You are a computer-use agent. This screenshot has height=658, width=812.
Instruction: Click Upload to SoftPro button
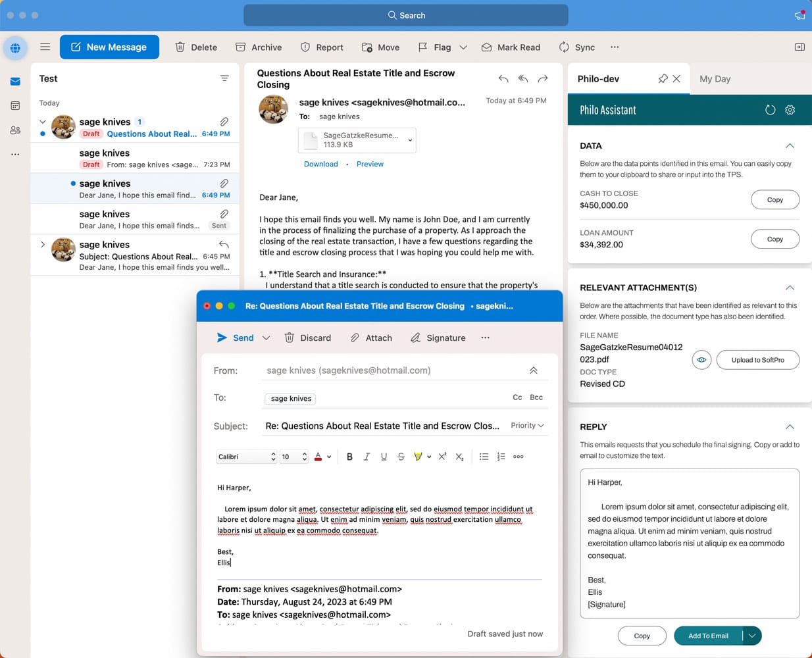pyautogui.click(x=757, y=360)
